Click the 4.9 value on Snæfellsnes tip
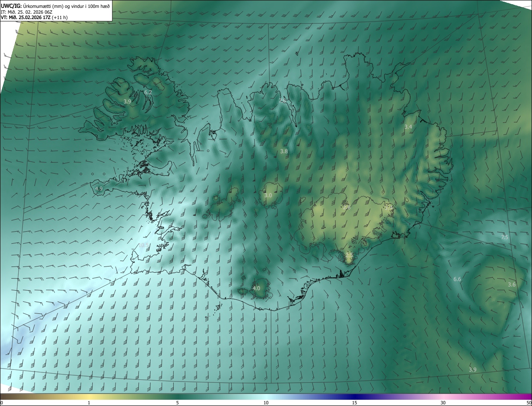This screenshot has width=532, height=406. (99, 188)
